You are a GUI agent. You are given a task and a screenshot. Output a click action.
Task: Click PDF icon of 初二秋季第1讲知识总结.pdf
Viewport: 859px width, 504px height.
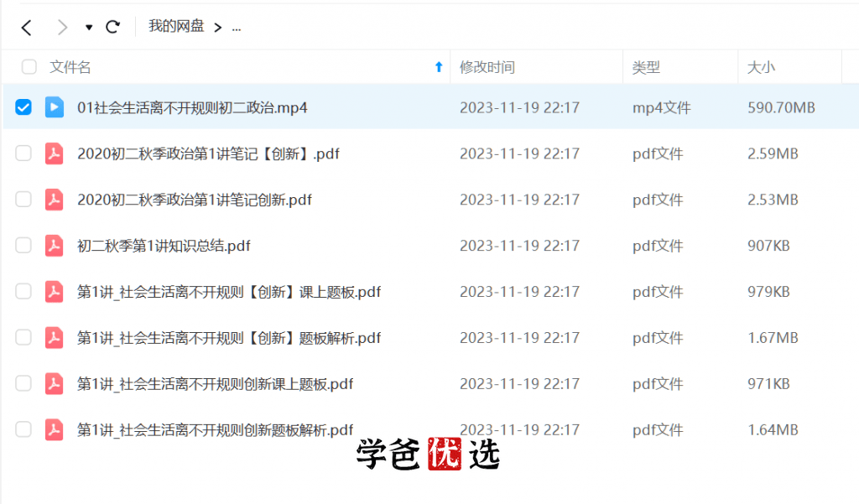54,246
